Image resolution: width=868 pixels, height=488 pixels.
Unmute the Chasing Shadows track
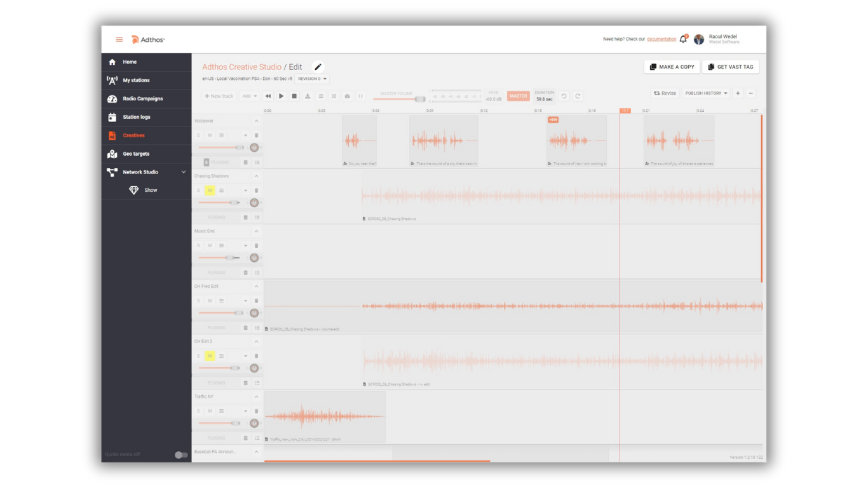tap(210, 191)
